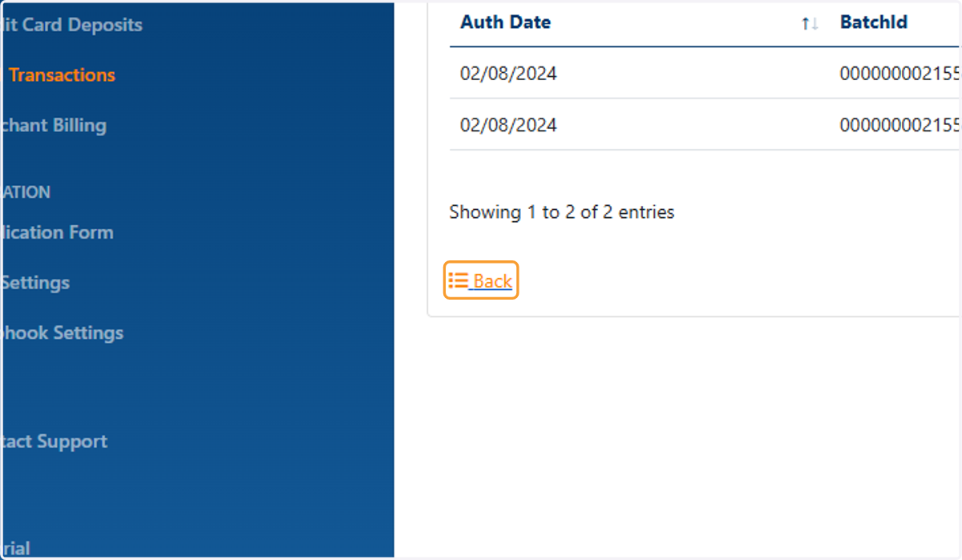Click second row's 02/08/2024 auth date
This screenshot has width=962, height=560.
[x=508, y=125]
